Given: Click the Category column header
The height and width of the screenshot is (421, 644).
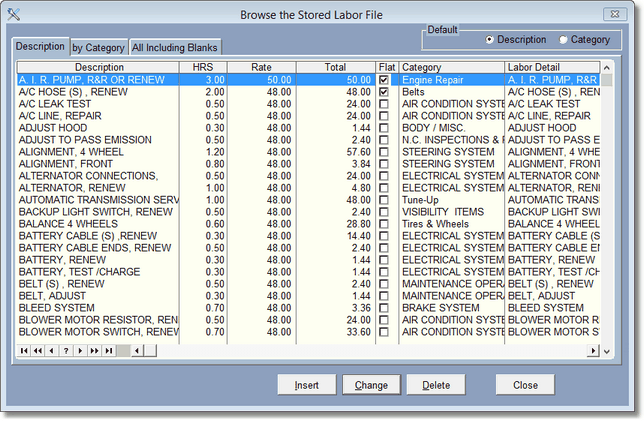Looking at the screenshot, I should (451, 67).
